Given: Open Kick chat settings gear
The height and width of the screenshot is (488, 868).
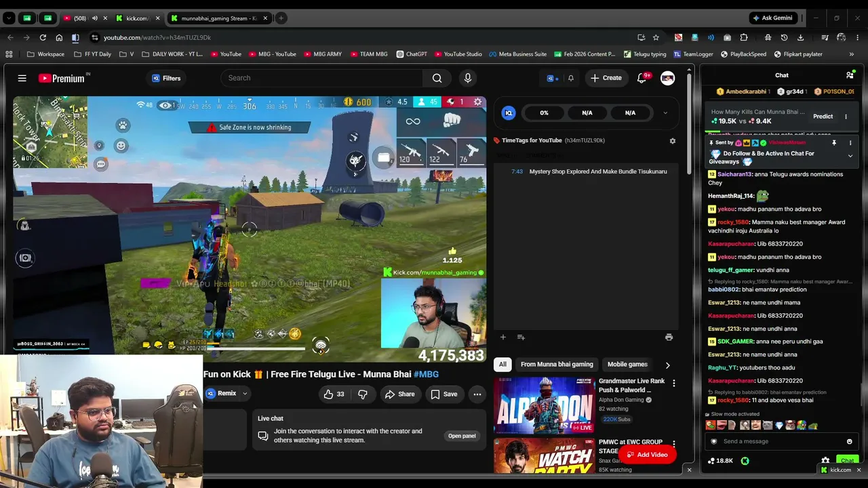Looking at the screenshot, I should (825, 461).
